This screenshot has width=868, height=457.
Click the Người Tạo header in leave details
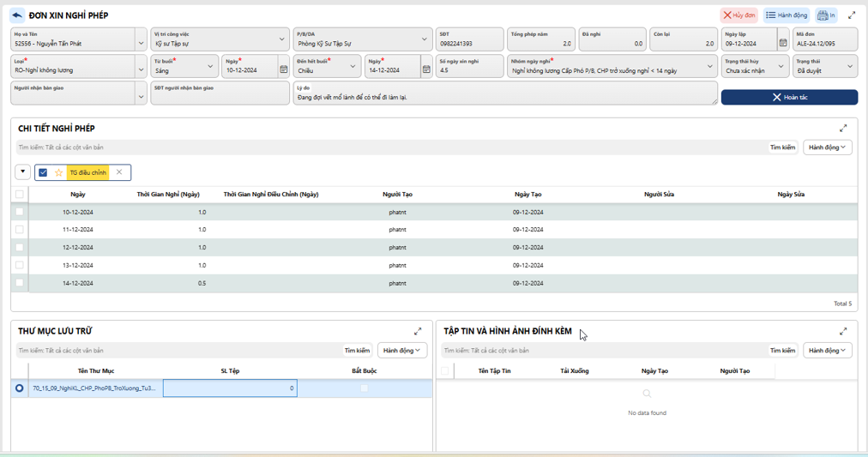[397, 194]
